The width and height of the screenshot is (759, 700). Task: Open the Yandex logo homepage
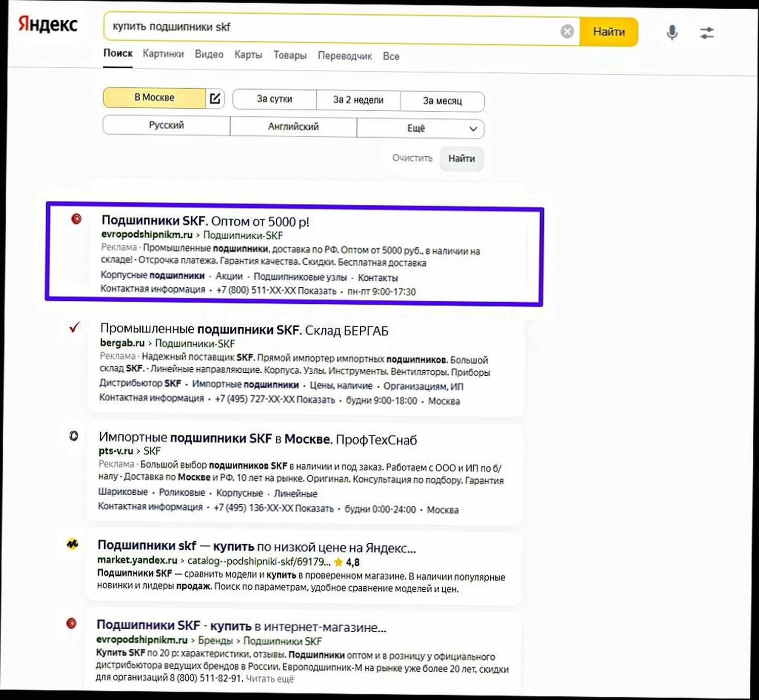coord(48,24)
